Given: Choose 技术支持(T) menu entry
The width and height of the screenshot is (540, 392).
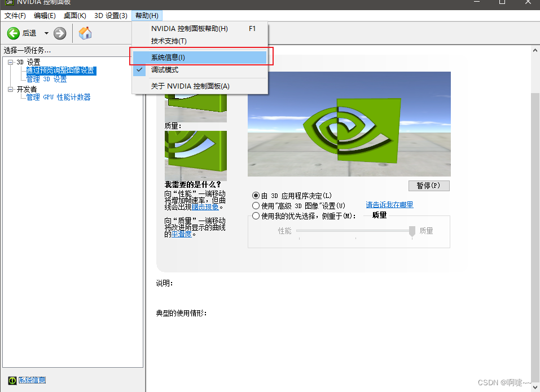Looking at the screenshot, I should click(x=200, y=41).
